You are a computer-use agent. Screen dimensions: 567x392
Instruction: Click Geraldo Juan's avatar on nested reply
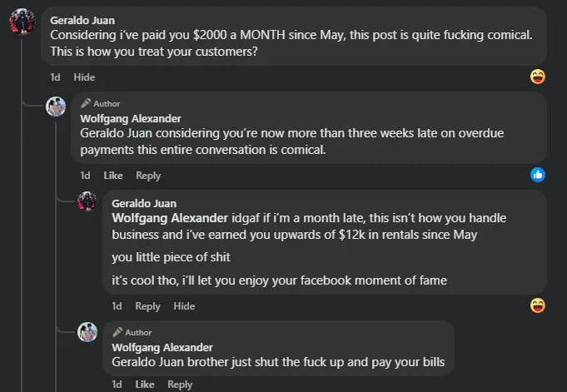point(87,201)
